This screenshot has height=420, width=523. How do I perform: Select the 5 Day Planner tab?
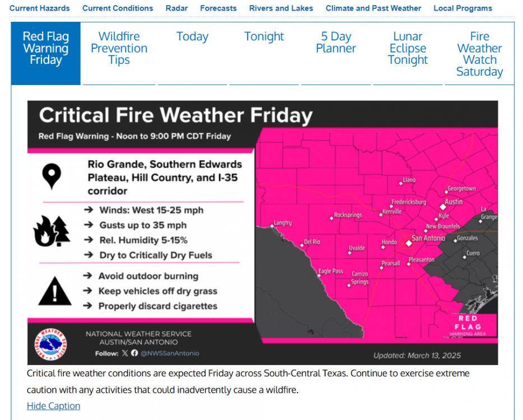336,43
